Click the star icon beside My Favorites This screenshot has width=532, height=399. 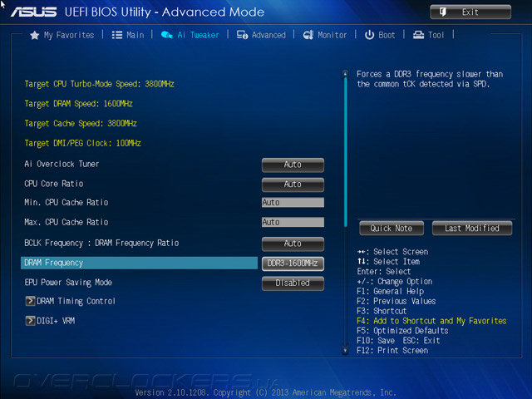tap(35, 35)
